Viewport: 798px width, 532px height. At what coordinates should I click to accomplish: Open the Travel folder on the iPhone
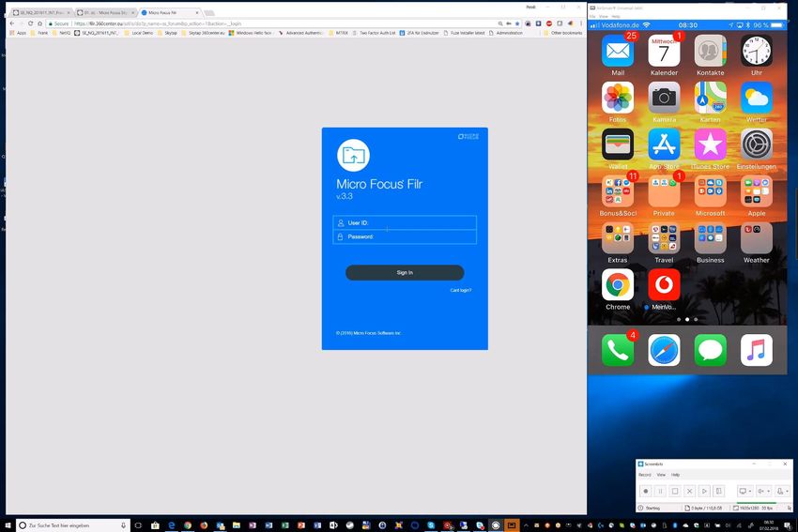point(664,238)
